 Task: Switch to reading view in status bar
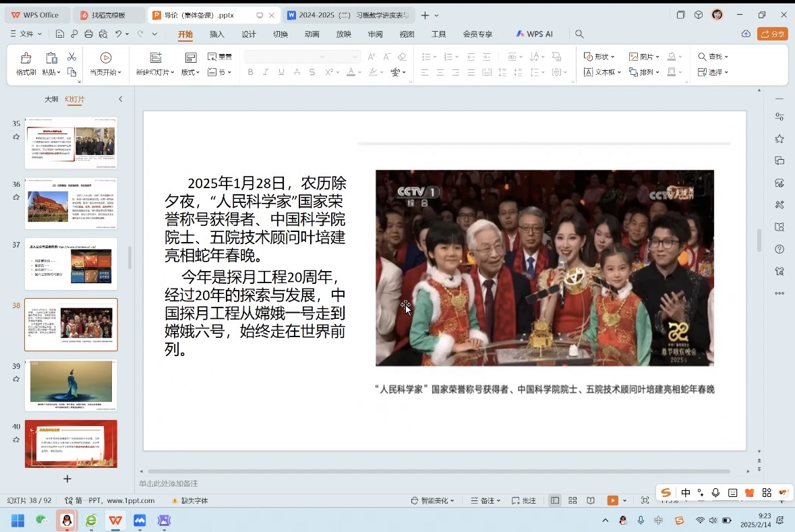(591, 500)
